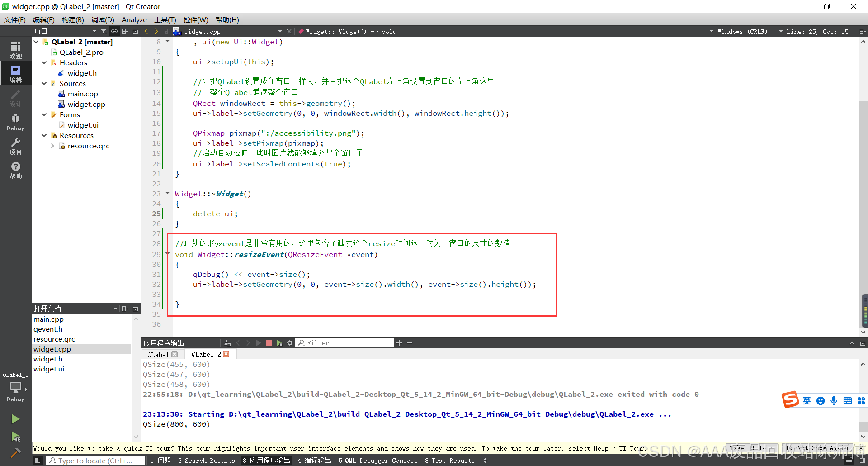Screen dimensions: 868x466
Task: Toggle the left sidebar visibility button
Action: click(x=38, y=461)
